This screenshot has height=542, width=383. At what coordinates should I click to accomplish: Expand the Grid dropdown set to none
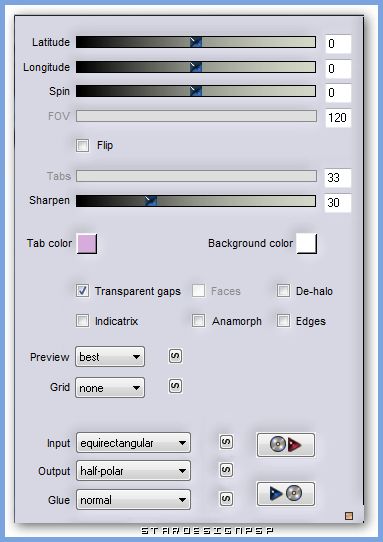(x=110, y=387)
